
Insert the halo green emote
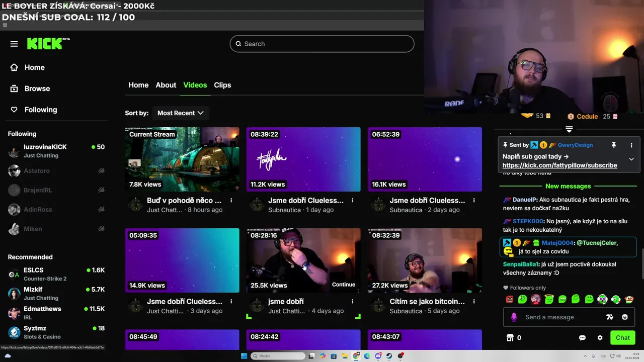(x=549, y=299)
